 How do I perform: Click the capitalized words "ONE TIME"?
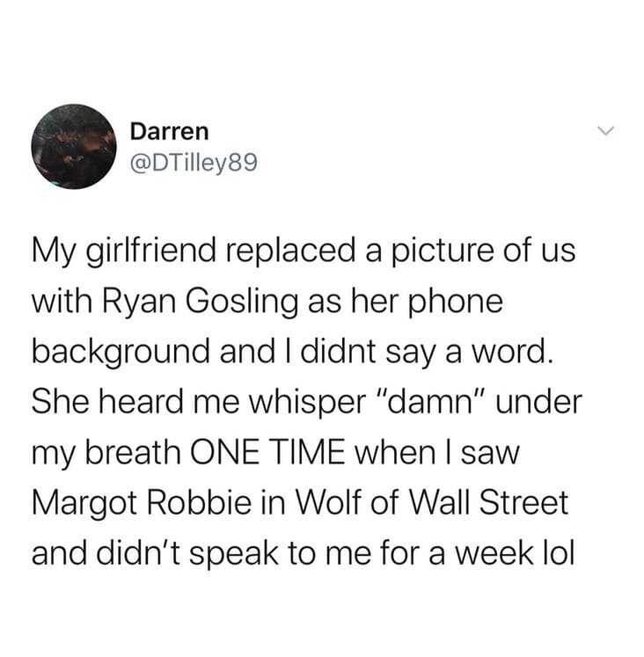[267, 452]
